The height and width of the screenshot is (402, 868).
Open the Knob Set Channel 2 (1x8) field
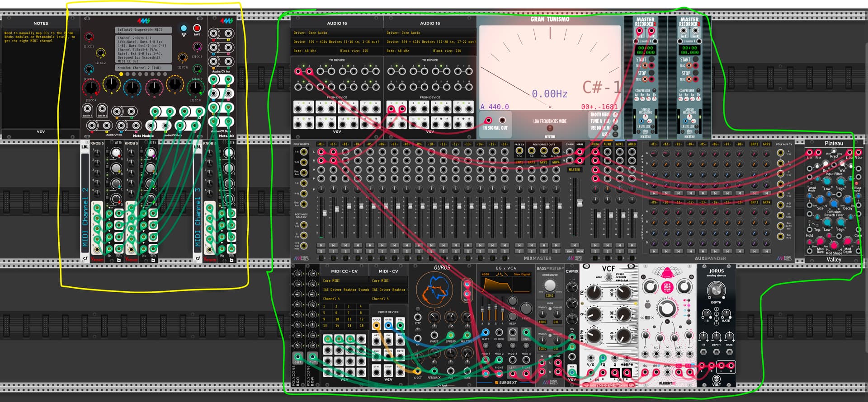(x=144, y=68)
